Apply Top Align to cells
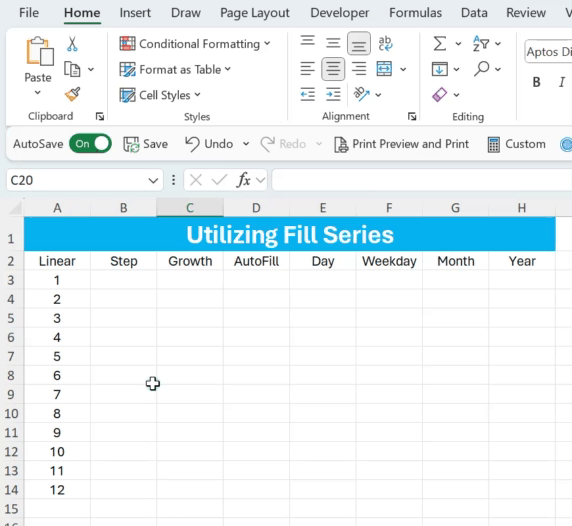The width and height of the screenshot is (572, 526). point(308,40)
